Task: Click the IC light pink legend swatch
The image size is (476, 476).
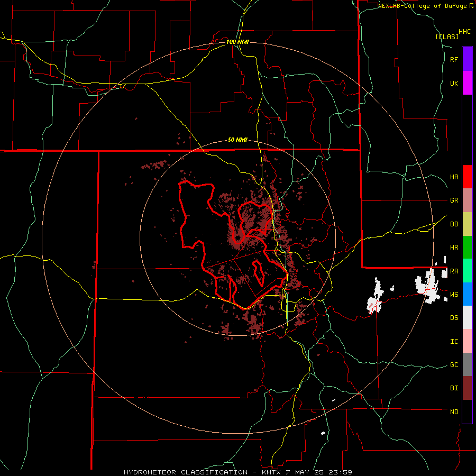Action: coord(467,341)
